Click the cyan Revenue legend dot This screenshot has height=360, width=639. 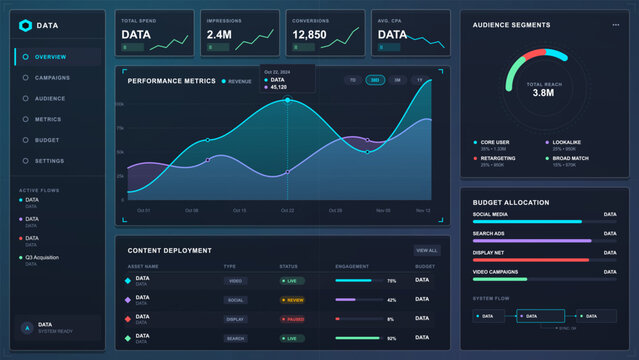click(x=224, y=81)
